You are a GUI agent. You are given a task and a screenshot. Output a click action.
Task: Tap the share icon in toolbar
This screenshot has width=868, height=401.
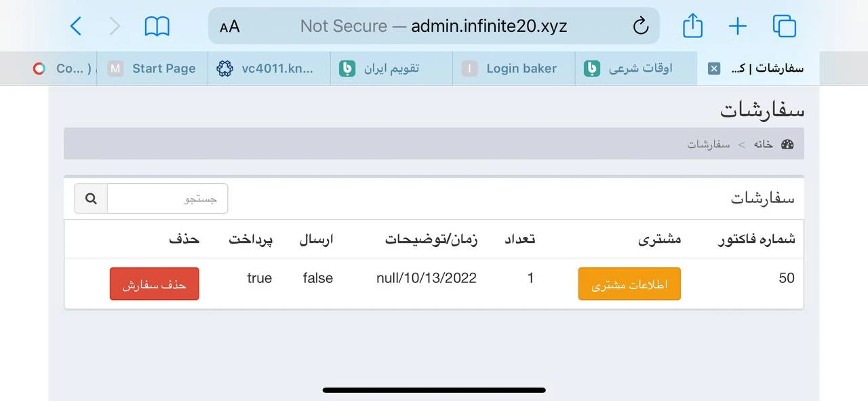pos(692,26)
